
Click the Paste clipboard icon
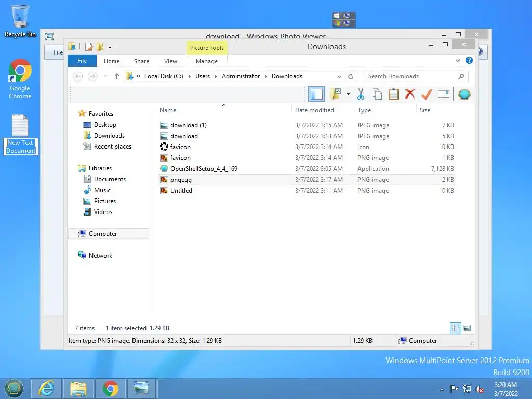click(x=394, y=94)
